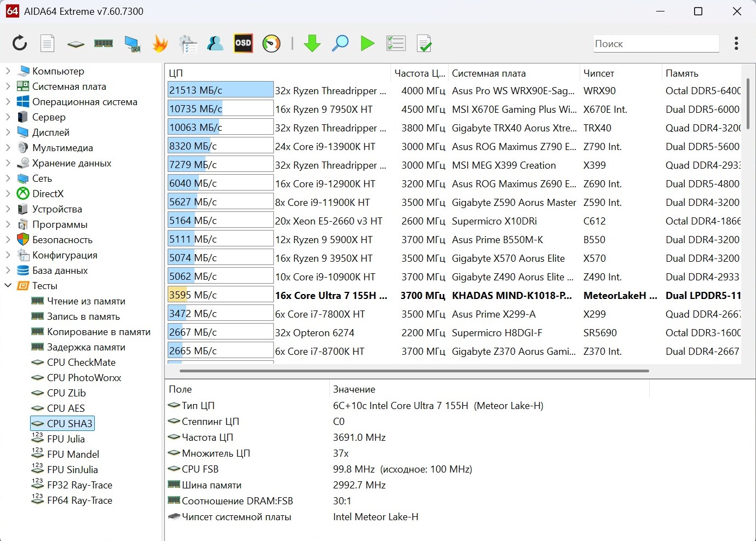This screenshot has height=541, width=756.
Task: Click the speedometer gauge toolbar icon
Action: (x=271, y=43)
